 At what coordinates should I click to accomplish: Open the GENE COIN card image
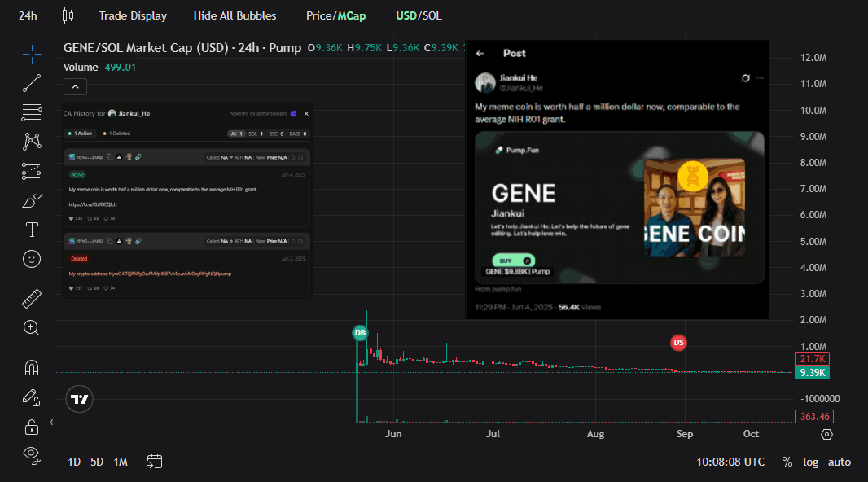[x=695, y=208]
